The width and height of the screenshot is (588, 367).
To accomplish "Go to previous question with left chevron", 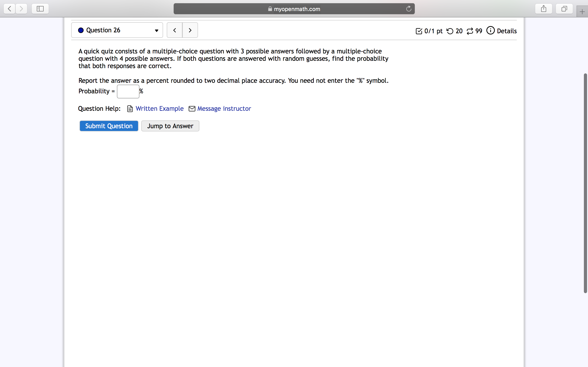I will pyautogui.click(x=175, y=30).
